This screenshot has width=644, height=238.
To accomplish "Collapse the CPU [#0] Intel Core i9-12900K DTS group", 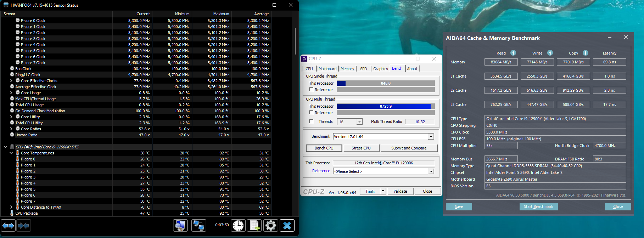I will (5, 147).
